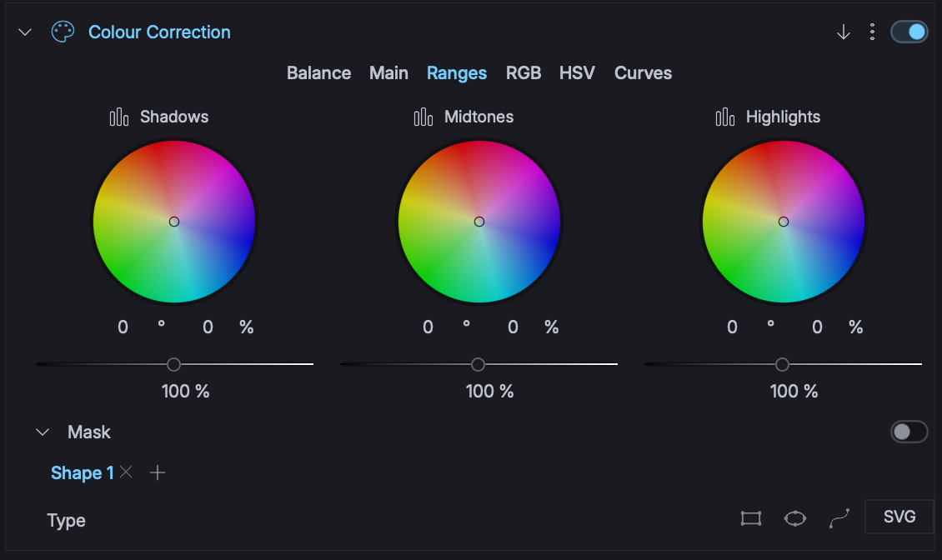Viewport: 942px width, 560px height.
Task: Click the Shadows saturation percent value
Action: tap(208, 327)
